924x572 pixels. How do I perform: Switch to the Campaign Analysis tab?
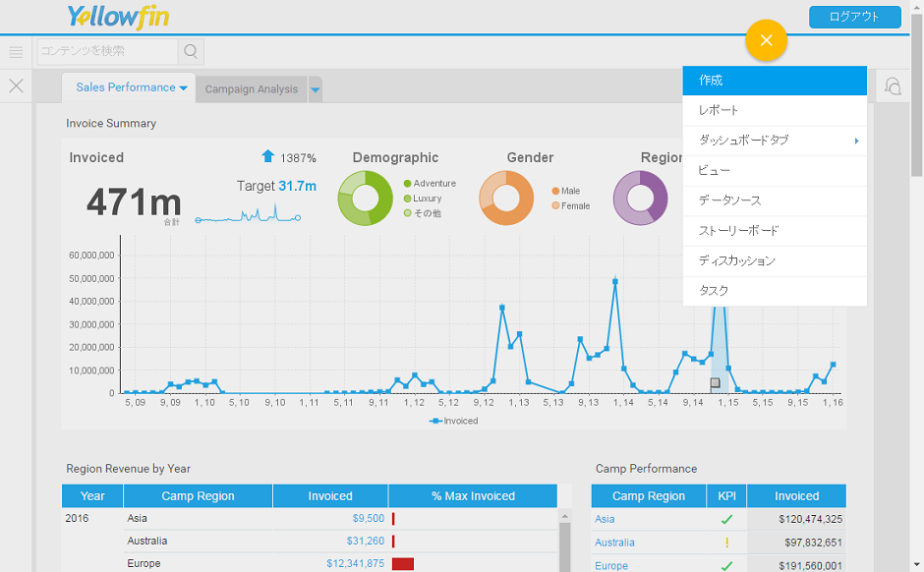(x=252, y=89)
